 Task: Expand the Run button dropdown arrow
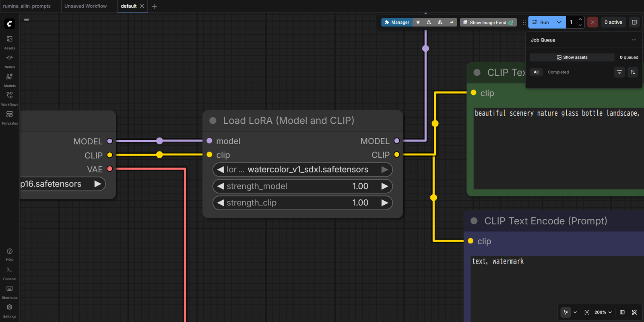click(559, 22)
